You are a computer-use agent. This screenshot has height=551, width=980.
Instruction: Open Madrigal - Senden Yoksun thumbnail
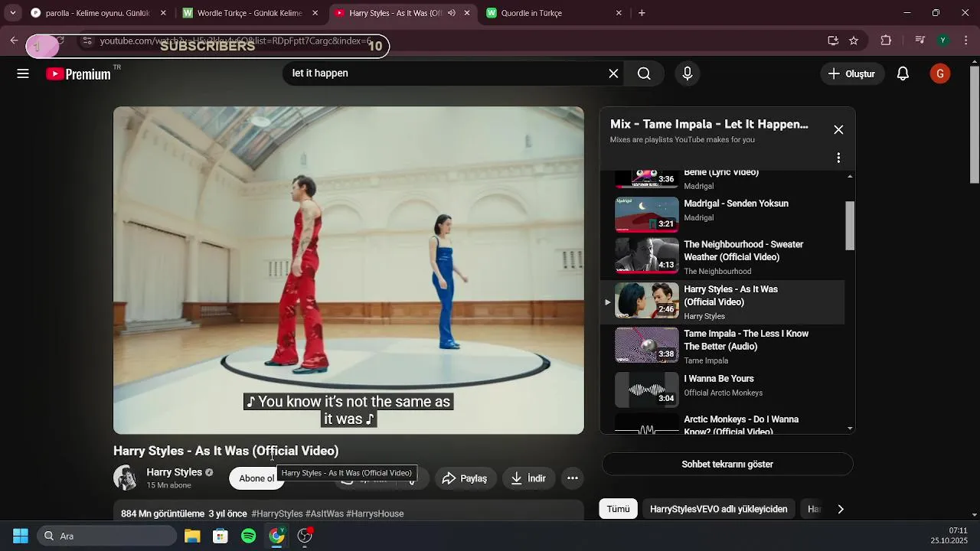point(647,214)
